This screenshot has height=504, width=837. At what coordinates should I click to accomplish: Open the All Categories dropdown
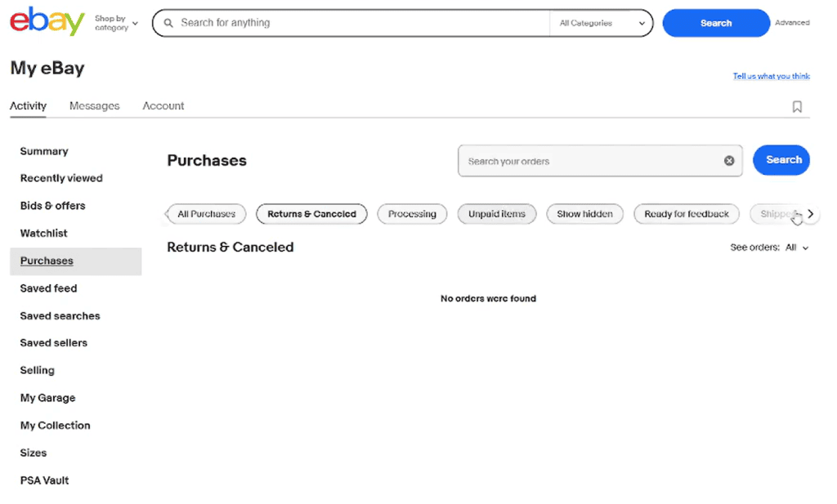click(x=602, y=23)
